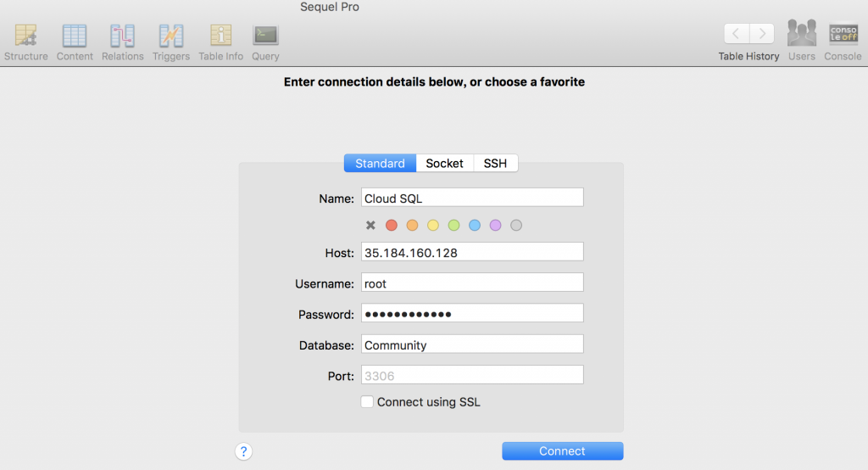Image resolution: width=868 pixels, height=470 pixels.
Task: Clear color with the gray X
Action: coord(370,225)
